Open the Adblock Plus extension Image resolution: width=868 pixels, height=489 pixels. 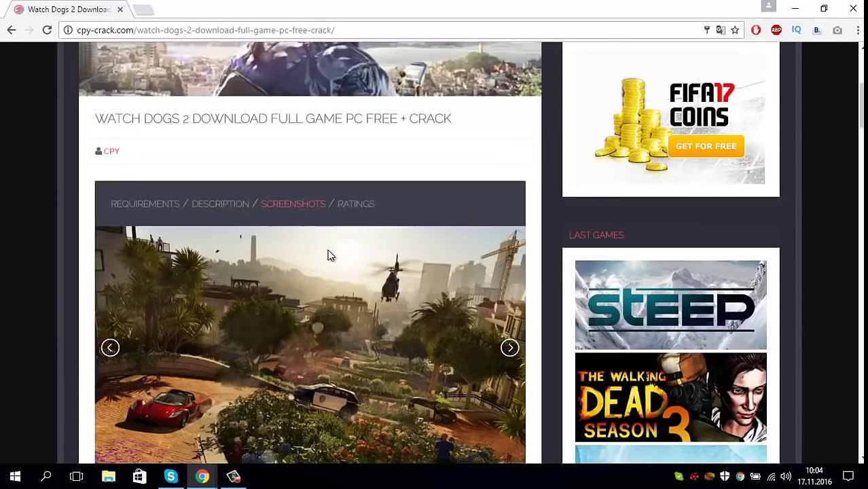click(x=776, y=30)
